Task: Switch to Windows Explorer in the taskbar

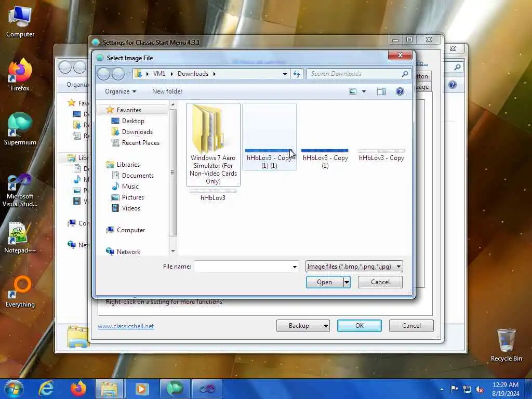Action: click(109, 389)
